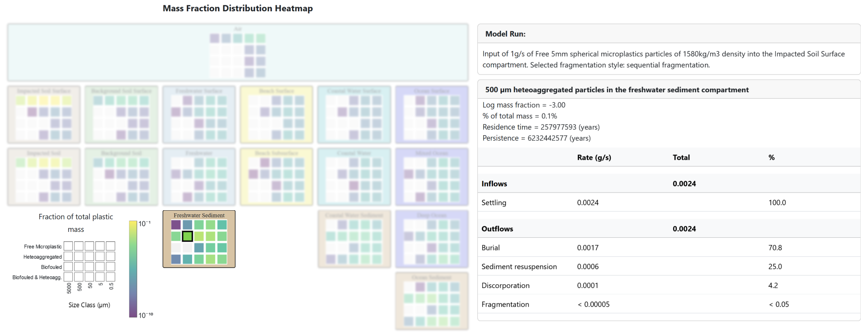Select the 5000 µm heteroaggregated cell in Freshwater Sediment
The width and height of the screenshot is (868, 335).
(176, 236)
